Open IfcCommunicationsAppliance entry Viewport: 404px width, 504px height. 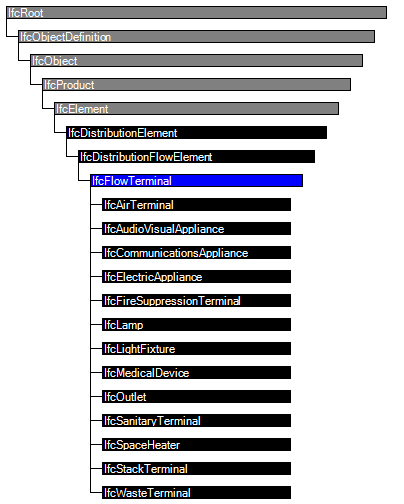coord(196,253)
